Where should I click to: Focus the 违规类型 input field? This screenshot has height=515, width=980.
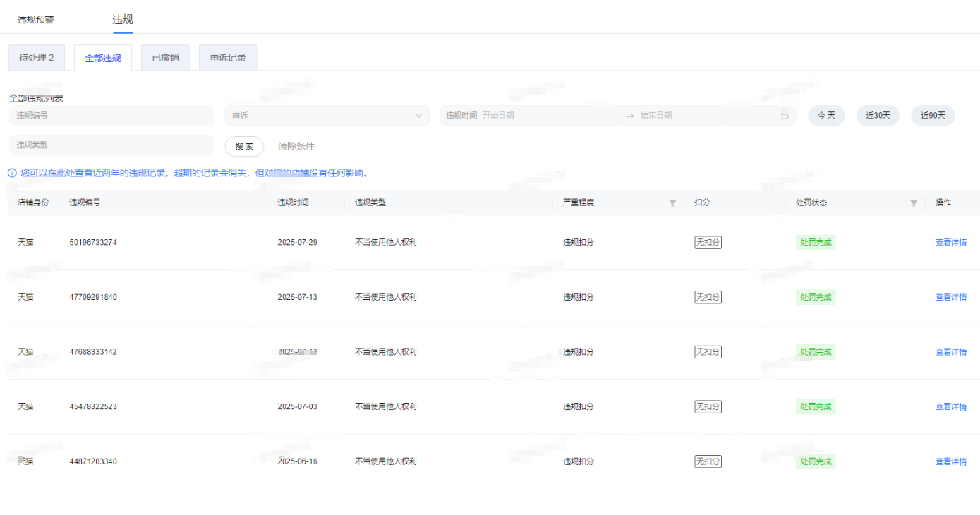point(111,145)
